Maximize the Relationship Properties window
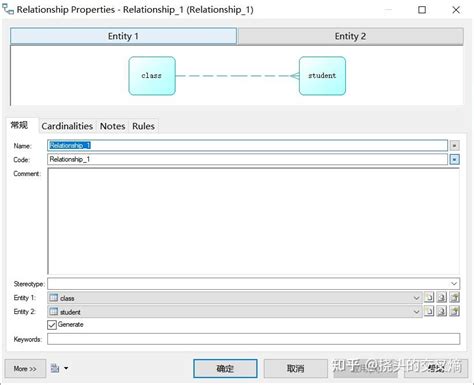Screen dimensions: 474x385 [x=422, y=10]
